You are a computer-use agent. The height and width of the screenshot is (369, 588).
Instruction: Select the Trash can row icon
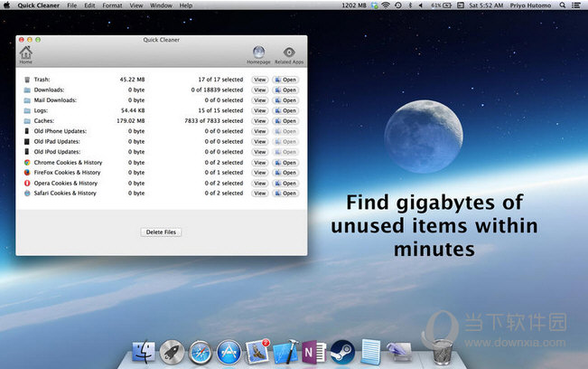click(27, 80)
